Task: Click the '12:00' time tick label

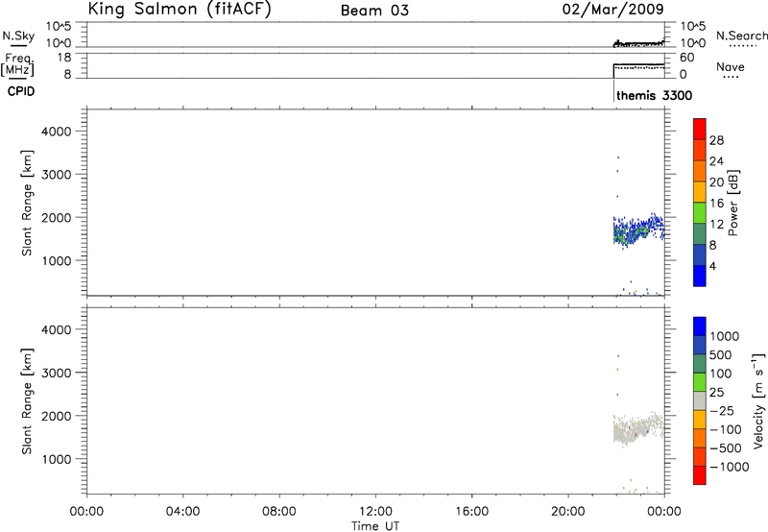Action: click(x=375, y=512)
